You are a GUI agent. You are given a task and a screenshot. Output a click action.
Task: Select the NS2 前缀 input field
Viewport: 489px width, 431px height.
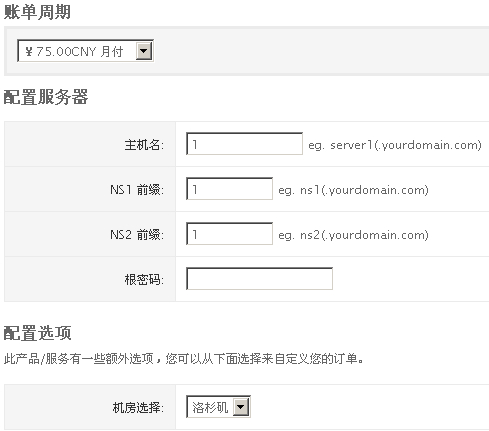click(229, 234)
